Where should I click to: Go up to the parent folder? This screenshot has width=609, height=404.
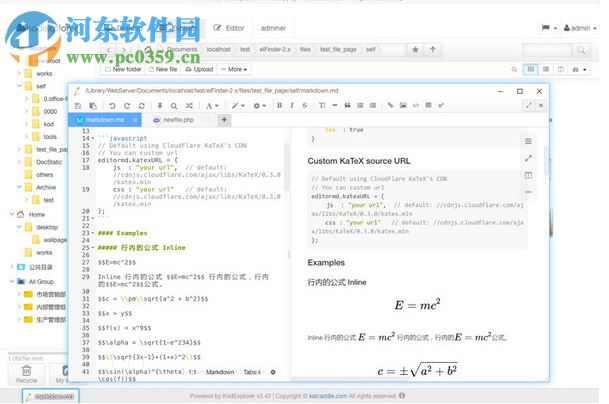(433, 50)
